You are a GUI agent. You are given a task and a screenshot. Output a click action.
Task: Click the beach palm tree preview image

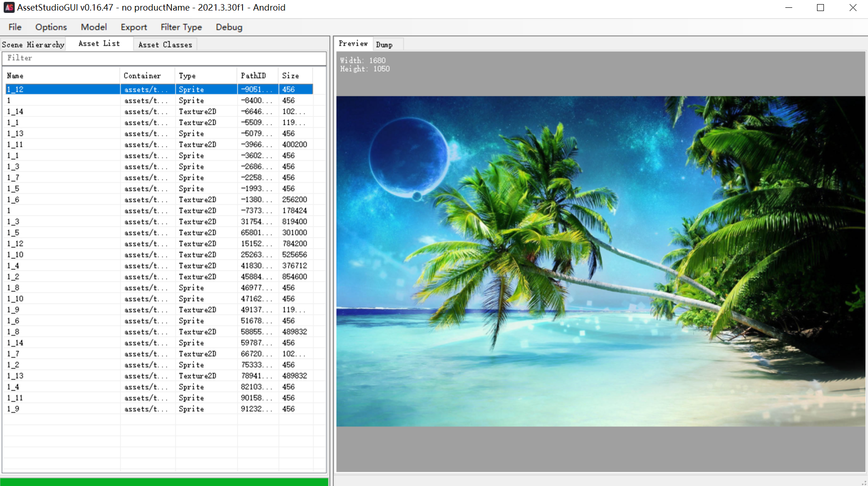coord(601,261)
